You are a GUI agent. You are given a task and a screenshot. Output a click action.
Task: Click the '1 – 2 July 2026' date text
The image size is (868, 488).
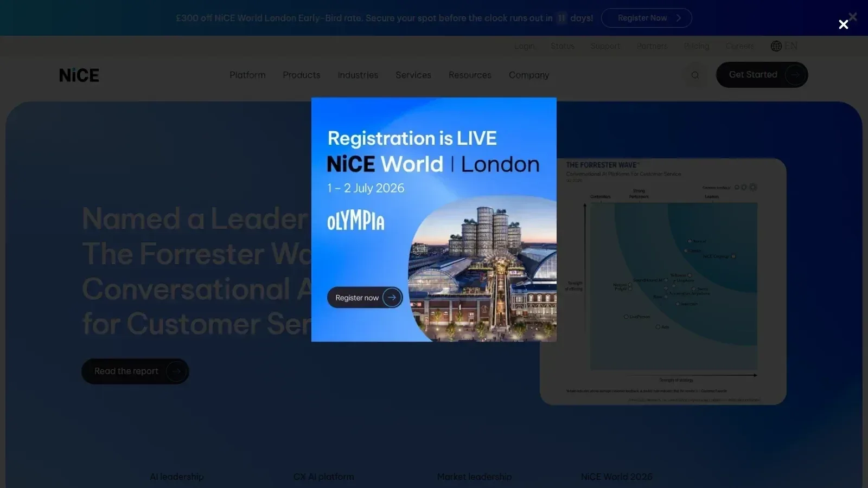pyautogui.click(x=366, y=188)
